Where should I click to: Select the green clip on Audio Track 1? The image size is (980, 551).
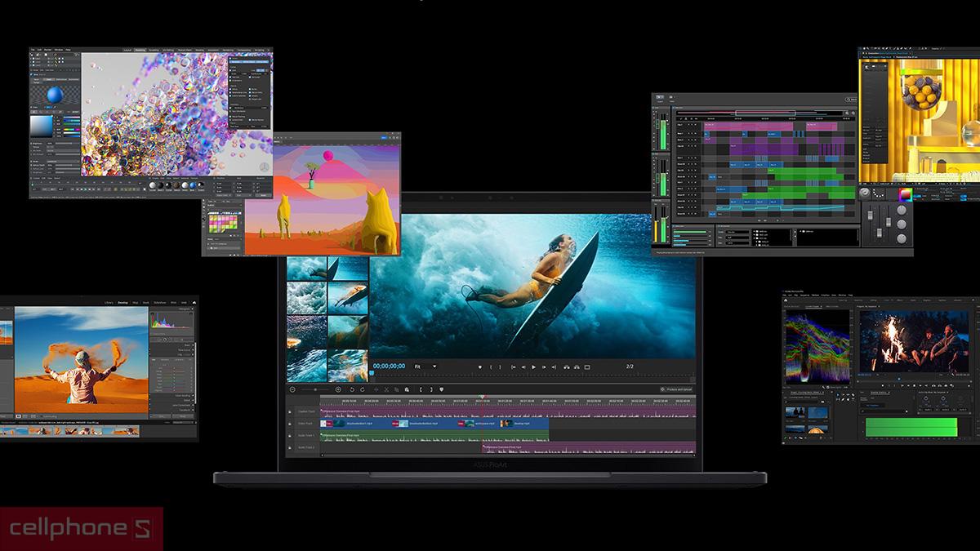[x=434, y=435]
